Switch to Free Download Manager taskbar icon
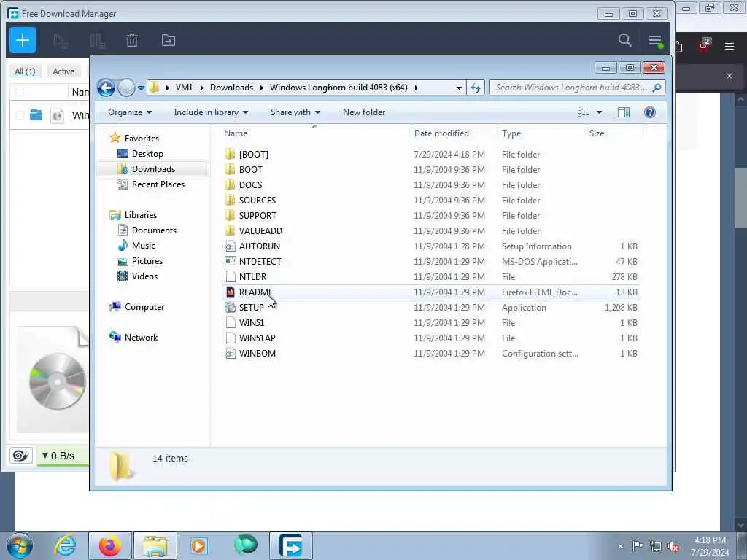The width and height of the screenshot is (747, 560). coord(291,545)
